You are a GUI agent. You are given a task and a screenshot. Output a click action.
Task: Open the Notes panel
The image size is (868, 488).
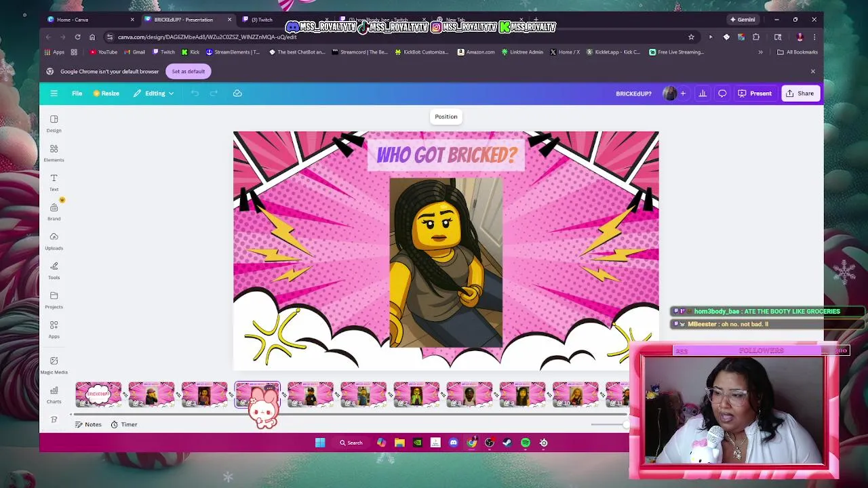click(x=88, y=424)
